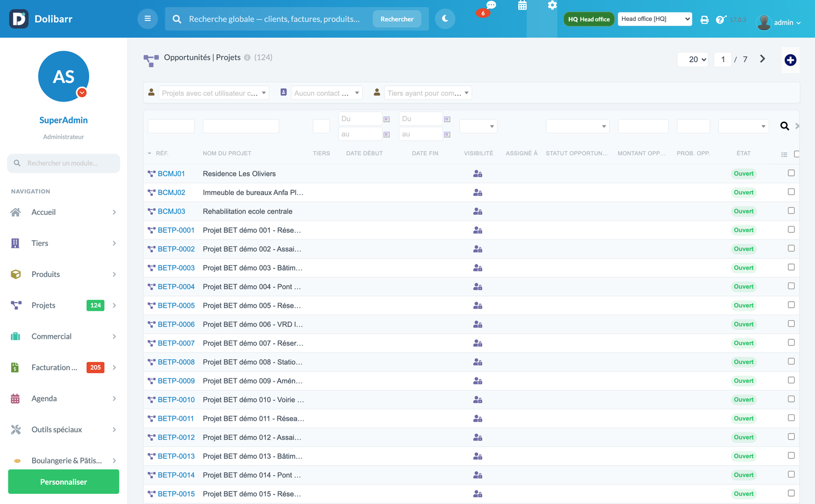Viewport: 815px width, 504px height.
Task: Expand the Accueil menu chevron
Action: click(x=114, y=213)
